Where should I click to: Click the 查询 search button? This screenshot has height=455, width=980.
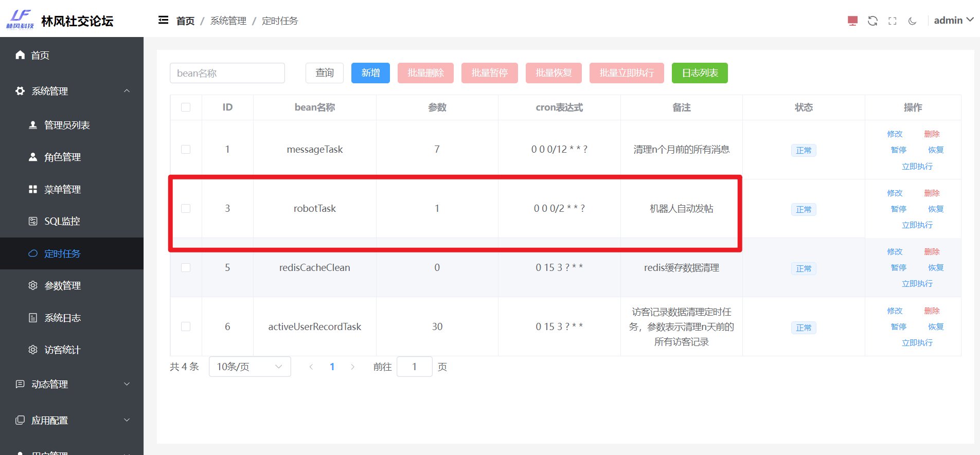(x=325, y=73)
